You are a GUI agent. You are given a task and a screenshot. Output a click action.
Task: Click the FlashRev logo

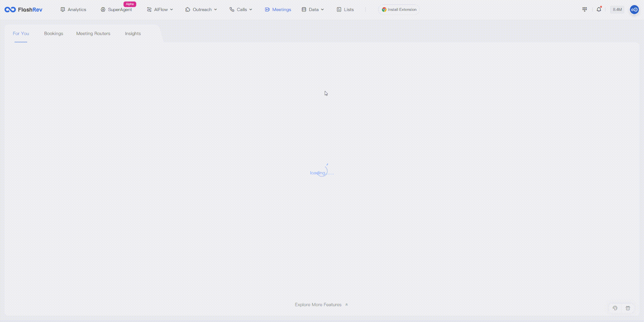(23, 9)
